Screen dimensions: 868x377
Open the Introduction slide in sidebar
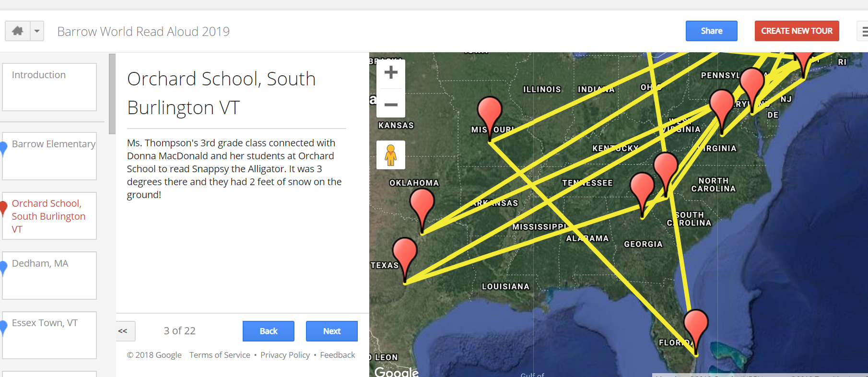(x=49, y=87)
